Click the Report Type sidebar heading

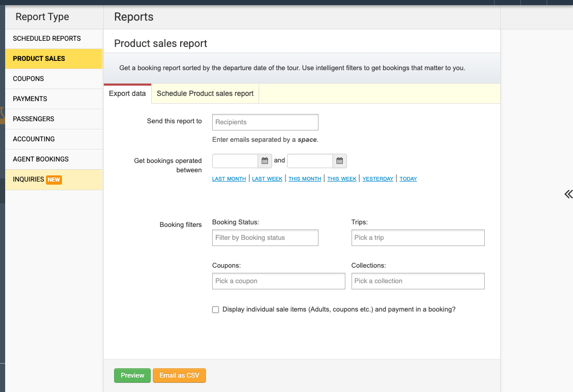(42, 17)
